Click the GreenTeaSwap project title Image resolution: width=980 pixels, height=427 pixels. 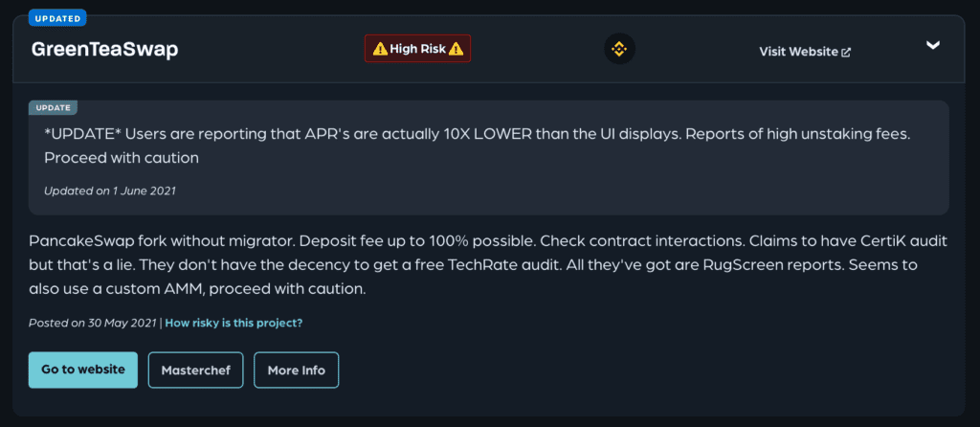[x=105, y=50]
